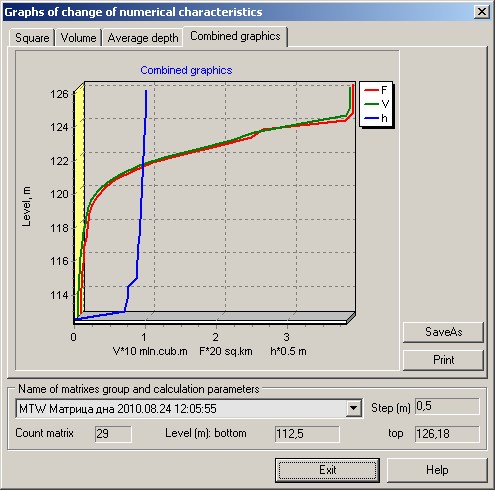Click the Exit button
Screen dimensions: 495x490
coord(327,470)
